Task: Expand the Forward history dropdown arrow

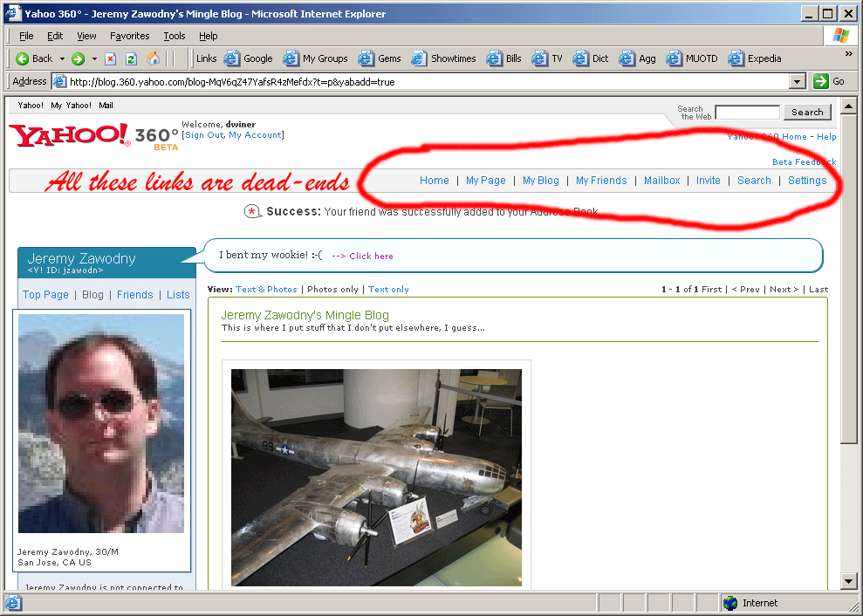Action: 93,58
